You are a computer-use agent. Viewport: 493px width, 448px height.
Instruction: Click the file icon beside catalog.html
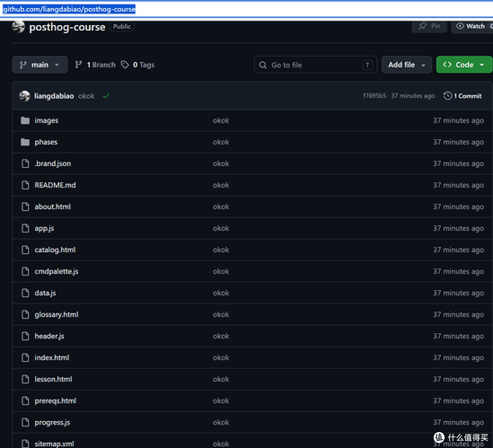[x=25, y=250]
